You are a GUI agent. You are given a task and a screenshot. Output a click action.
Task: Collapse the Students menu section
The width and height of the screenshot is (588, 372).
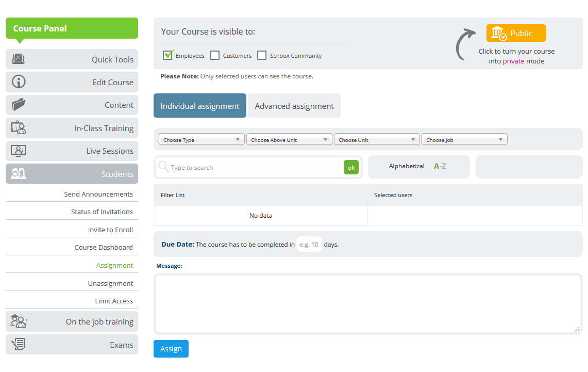click(72, 174)
